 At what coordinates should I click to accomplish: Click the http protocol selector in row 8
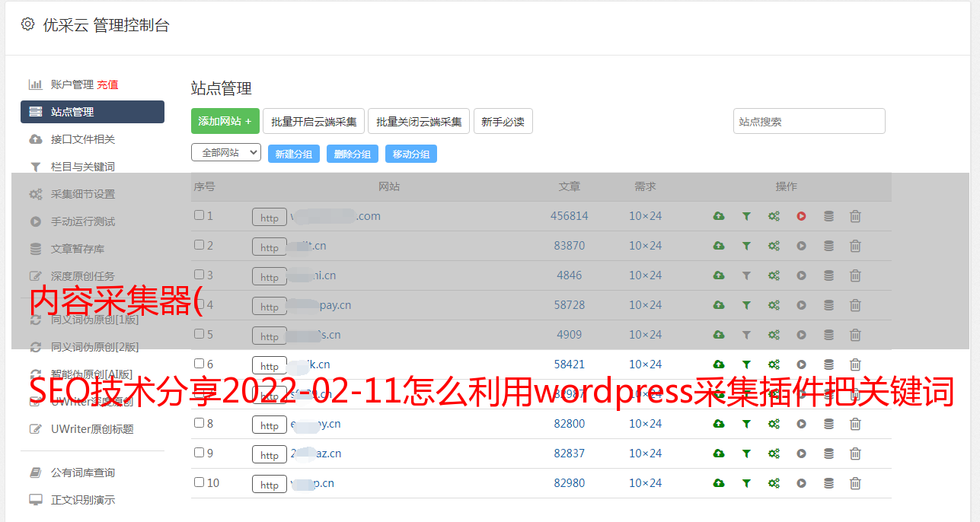click(x=270, y=425)
